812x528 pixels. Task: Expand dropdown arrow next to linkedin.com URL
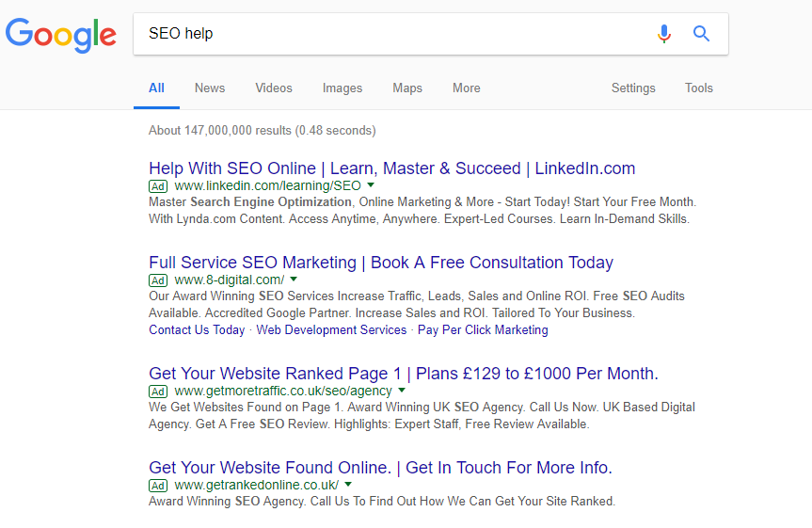pyautogui.click(x=371, y=185)
